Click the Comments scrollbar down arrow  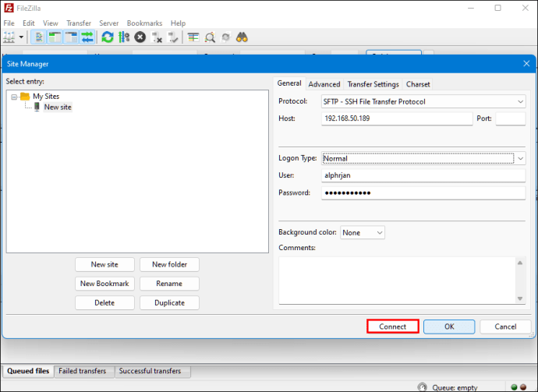(x=520, y=298)
